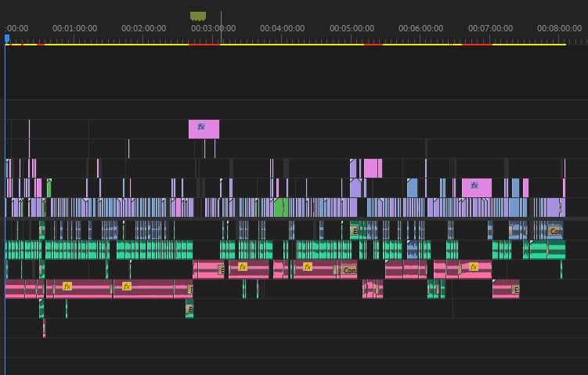
Task: Click the blue playhead handle at timeline start
Action: pyautogui.click(x=7, y=38)
